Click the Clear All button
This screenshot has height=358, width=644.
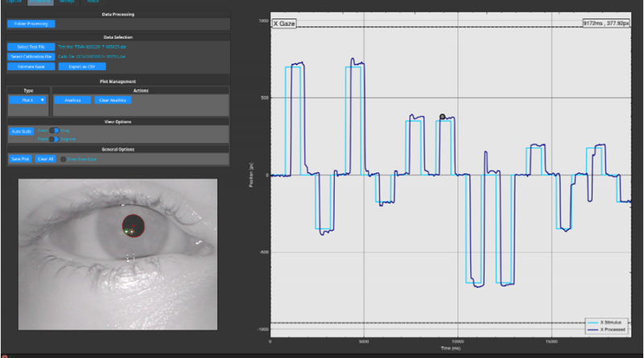[x=45, y=159]
